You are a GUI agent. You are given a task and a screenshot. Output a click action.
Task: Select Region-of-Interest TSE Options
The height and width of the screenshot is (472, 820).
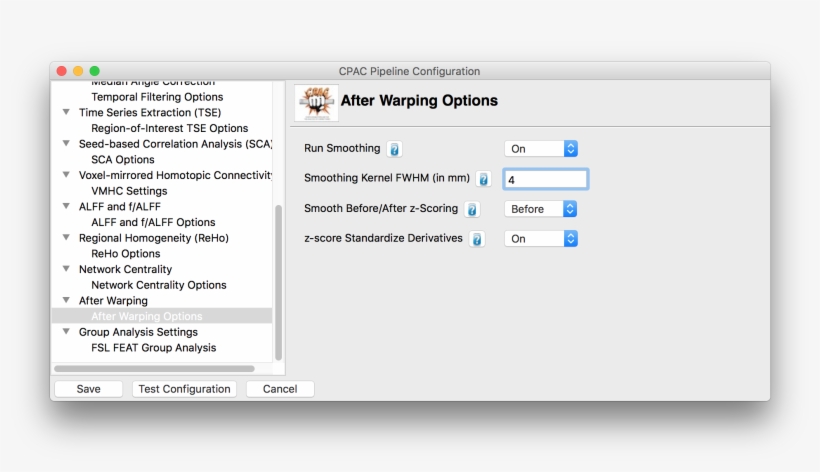tap(169, 128)
